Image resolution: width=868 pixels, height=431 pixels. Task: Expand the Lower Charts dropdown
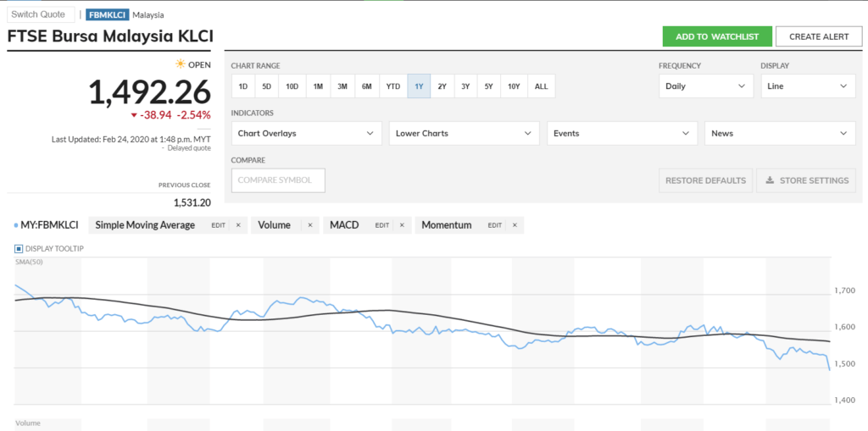(x=465, y=133)
